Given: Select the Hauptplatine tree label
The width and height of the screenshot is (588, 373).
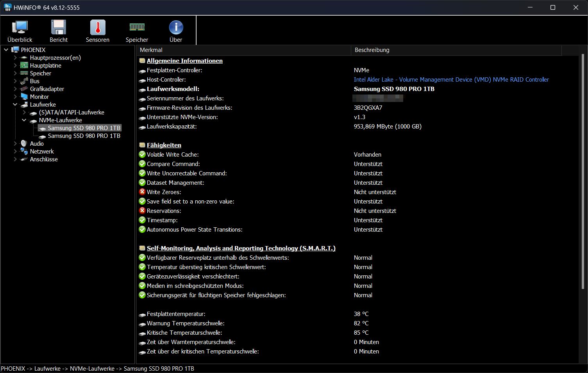Looking at the screenshot, I should pyautogui.click(x=46, y=65).
